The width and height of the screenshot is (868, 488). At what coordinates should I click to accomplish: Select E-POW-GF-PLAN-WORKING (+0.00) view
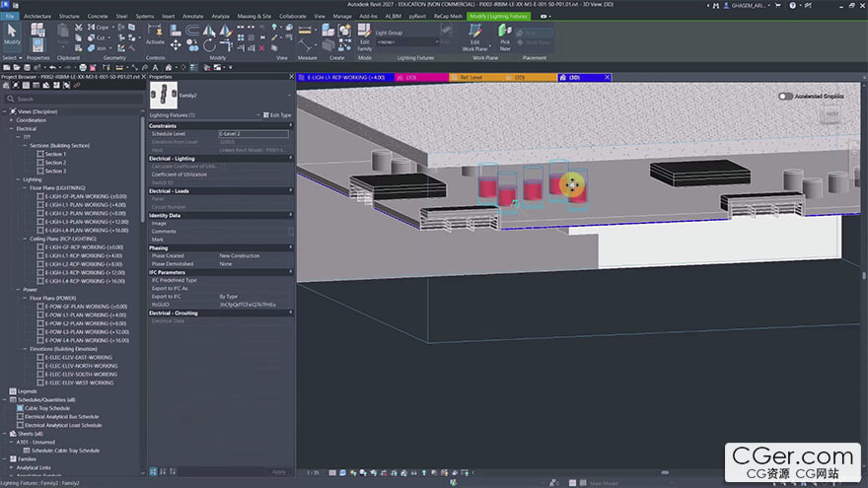[x=86, y=307]
